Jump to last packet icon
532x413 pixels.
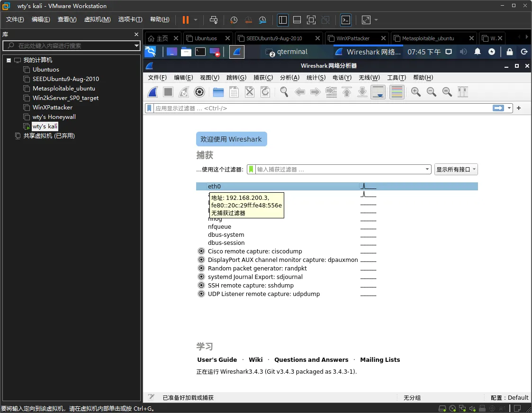pyautogui.click(x=362, y=92)
